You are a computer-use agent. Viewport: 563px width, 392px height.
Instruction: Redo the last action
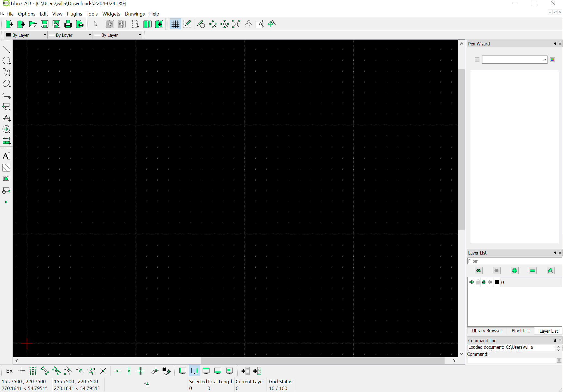(121, 24)
